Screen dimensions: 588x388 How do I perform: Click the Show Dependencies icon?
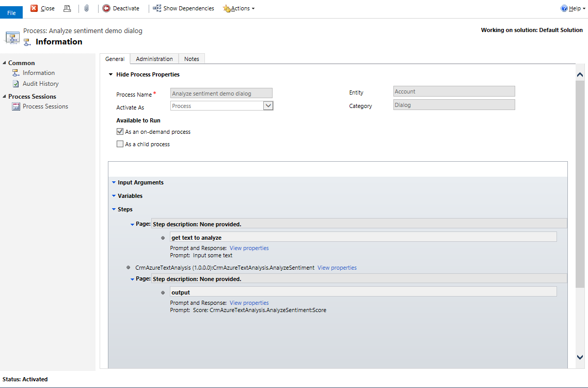[x=157, y=8]
